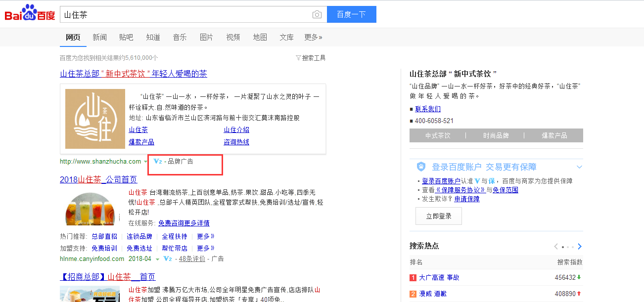
Task: Click 更多» in the 加盟支持 row
Action: click(x=206, y=248)
